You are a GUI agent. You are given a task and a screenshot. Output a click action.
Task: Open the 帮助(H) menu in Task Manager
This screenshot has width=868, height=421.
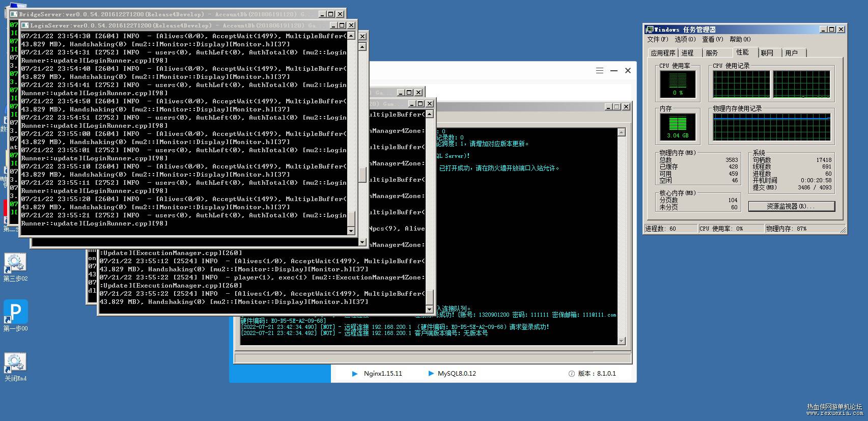[740, 39]
